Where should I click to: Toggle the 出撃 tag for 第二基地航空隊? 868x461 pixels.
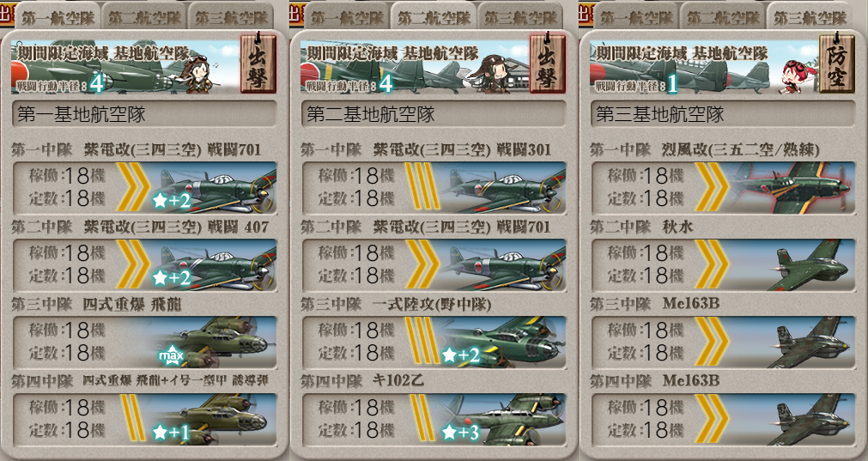[548, 63]
